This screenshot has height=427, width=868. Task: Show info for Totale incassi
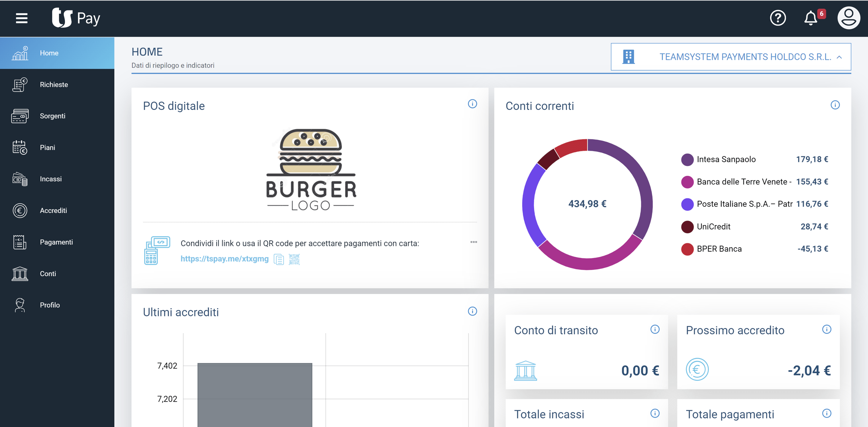pyautogui.click(x=655, y=413)
